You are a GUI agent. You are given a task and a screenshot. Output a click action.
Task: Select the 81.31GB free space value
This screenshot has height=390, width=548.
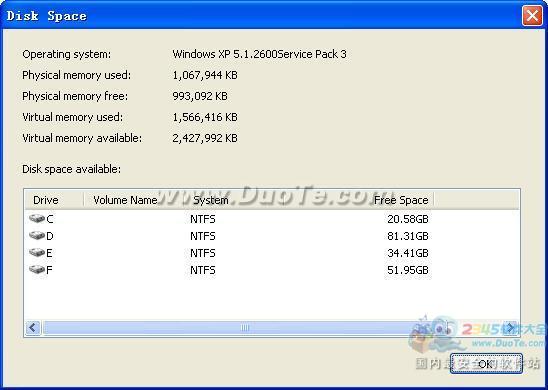(408, 236)
